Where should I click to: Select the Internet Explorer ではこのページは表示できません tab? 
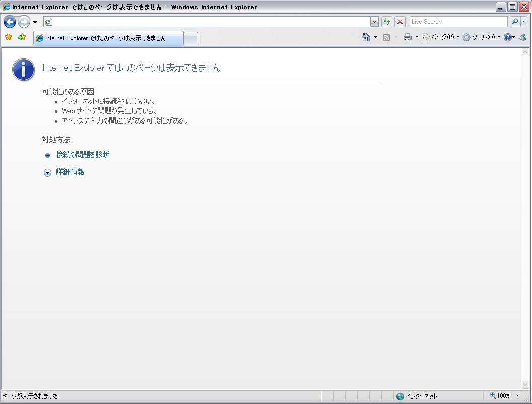(x=109, y=38)
